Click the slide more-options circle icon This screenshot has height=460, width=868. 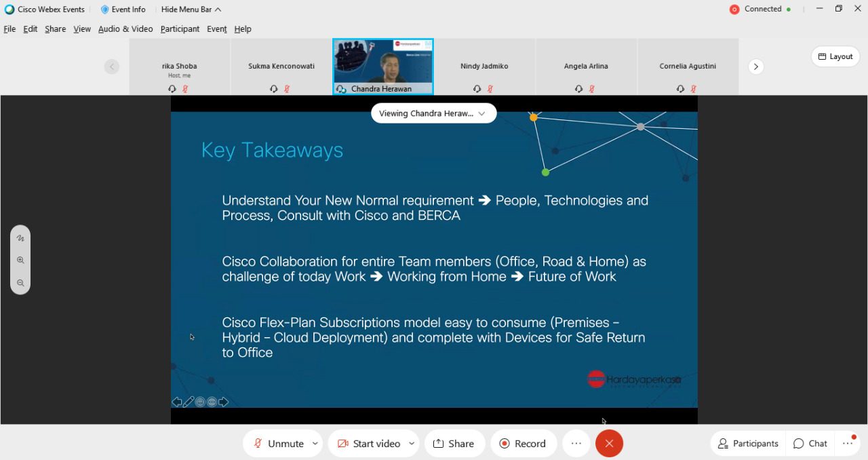[x=212, y=402]
